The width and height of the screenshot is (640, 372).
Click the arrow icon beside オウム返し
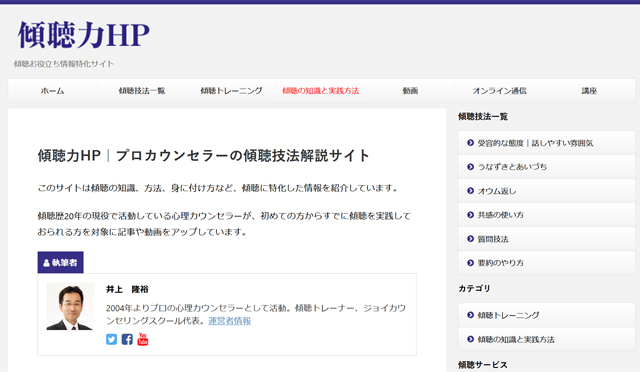(x=470, y=191)
